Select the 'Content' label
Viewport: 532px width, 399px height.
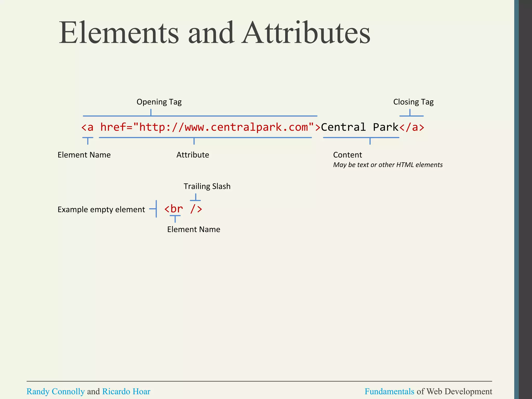(348, 155)
